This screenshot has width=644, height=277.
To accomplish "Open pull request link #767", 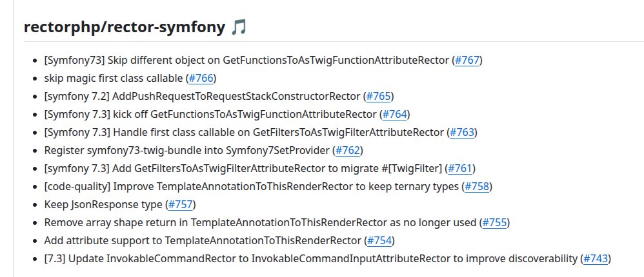I will (467, 61).
